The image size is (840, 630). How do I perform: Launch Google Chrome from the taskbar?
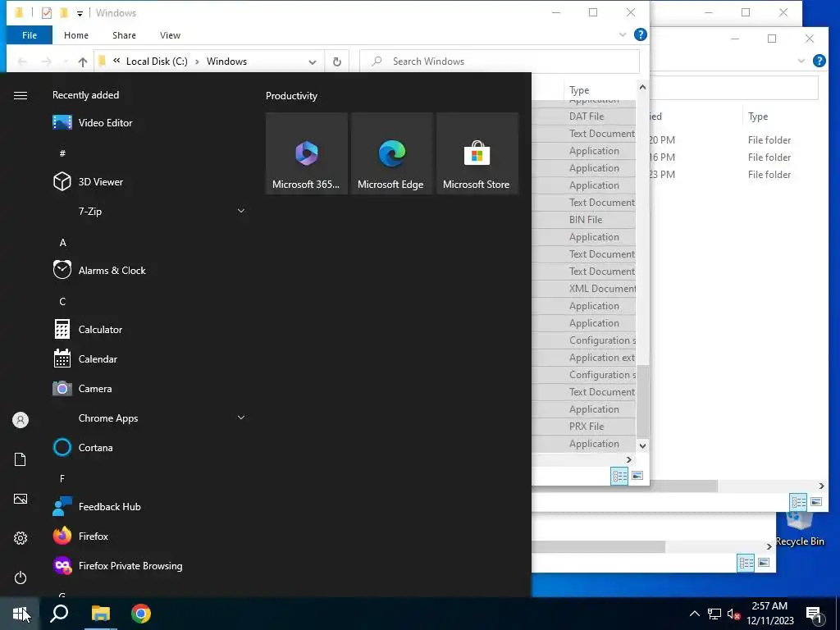(x=141, y=614)
